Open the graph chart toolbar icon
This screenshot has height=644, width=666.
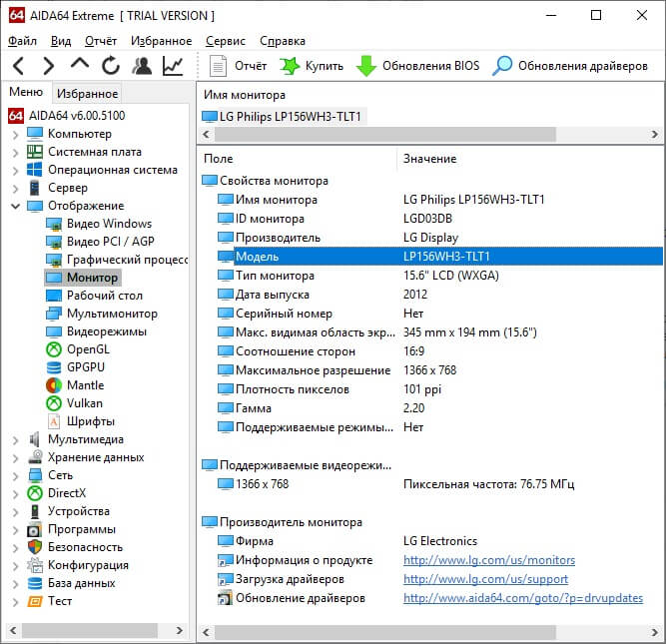(x=173, y=66)
